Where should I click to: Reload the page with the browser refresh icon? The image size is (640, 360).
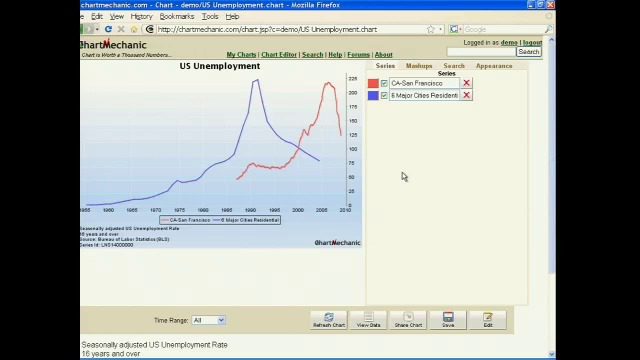[108, 29]
